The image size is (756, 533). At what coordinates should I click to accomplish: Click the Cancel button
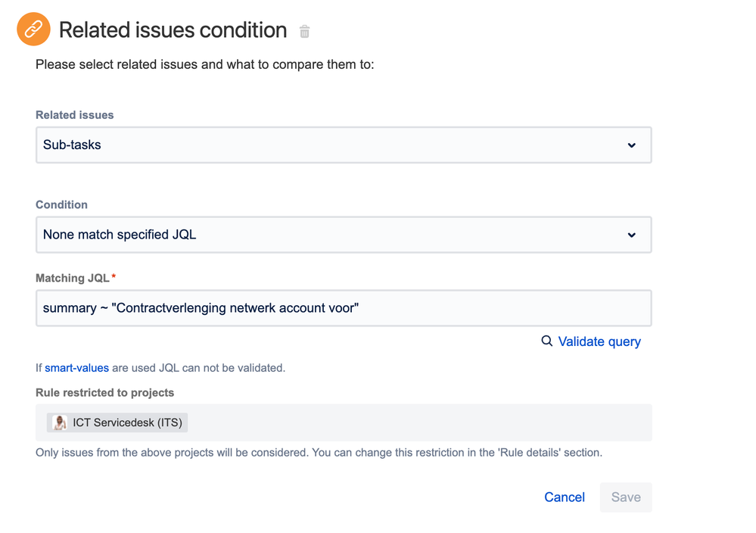click(564, 497)
